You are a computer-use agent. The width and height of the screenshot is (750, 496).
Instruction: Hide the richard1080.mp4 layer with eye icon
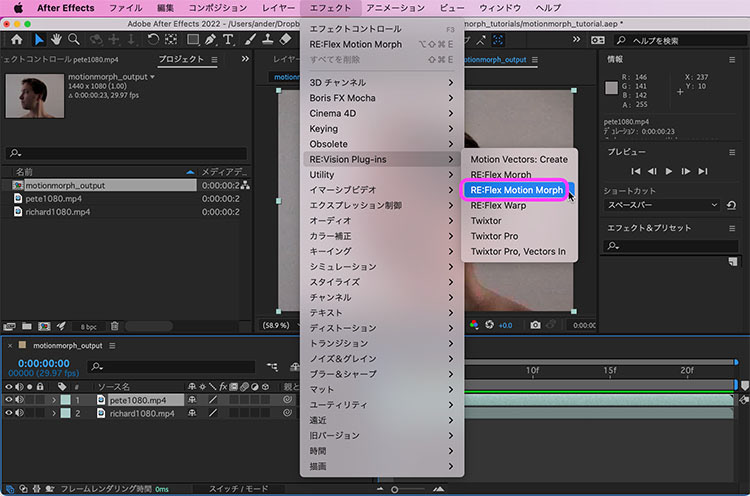pos(9,413)
